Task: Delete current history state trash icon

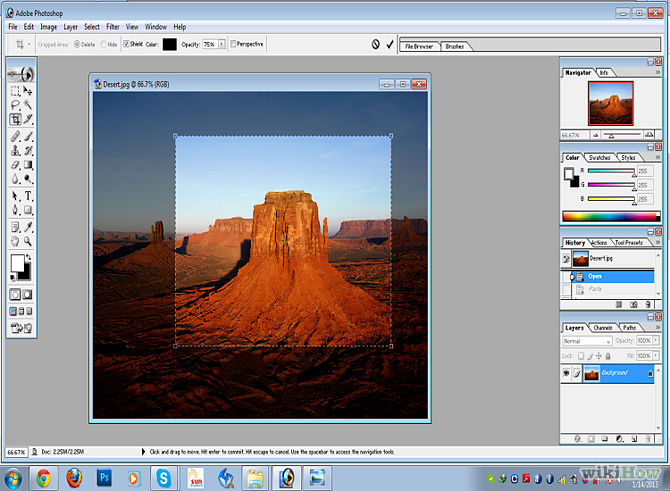Action: 648,304
